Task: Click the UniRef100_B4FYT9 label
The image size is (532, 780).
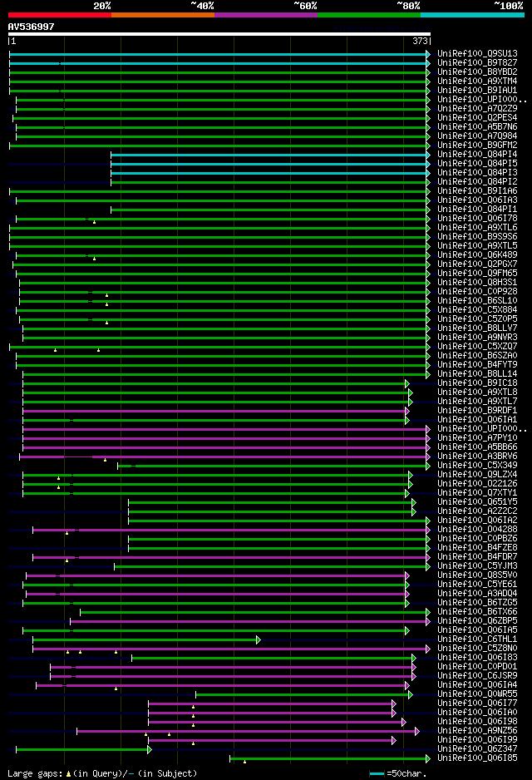Action: point(477,364)
